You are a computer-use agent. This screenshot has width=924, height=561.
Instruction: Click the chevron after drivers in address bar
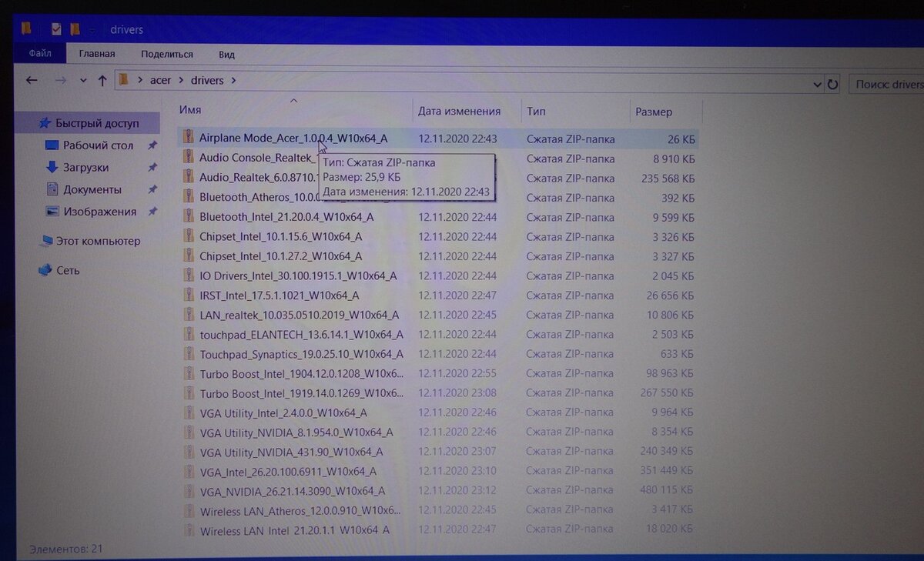(233, 80)
